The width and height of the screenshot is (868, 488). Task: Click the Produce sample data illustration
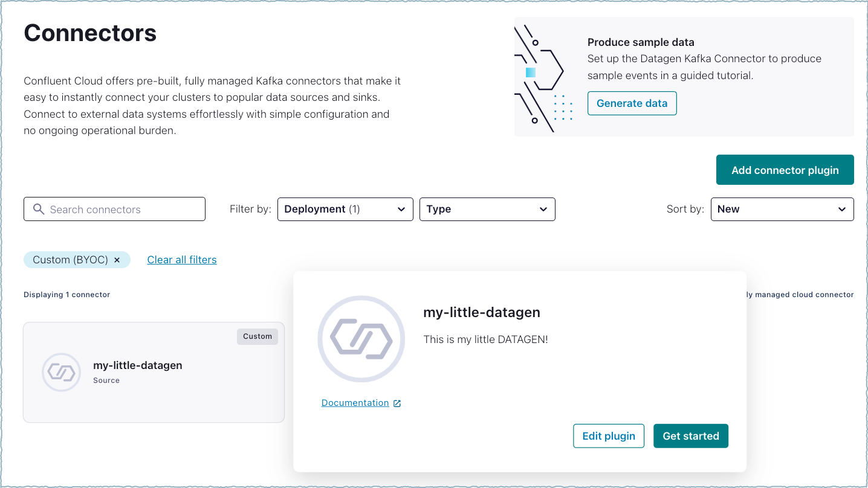click(x=544, y=77)
